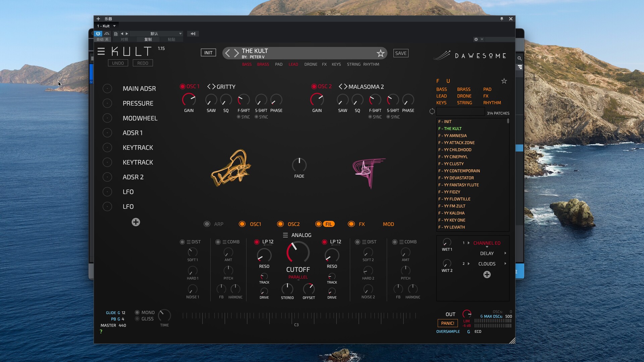Enable MONO mode radio button
Viewport: 644px width, 362px height.
coord(137,312)
